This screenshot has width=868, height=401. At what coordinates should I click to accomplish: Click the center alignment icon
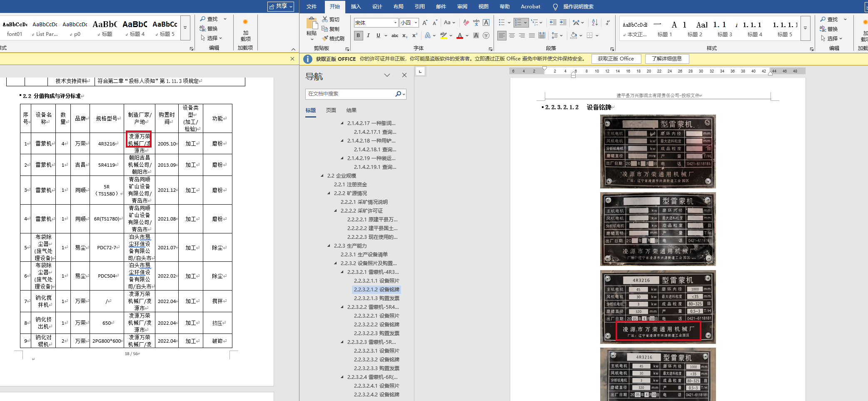tap(512, 36)
